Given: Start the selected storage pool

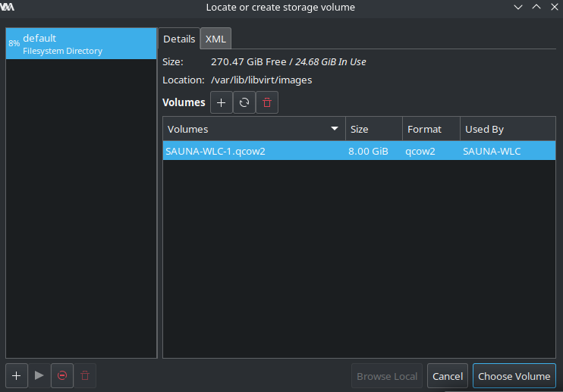Looking at the screenshot, I should tap(39, 375).
